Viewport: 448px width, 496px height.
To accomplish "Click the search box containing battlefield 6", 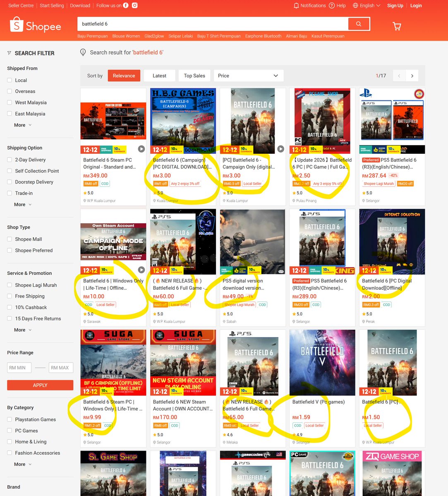I will [213, 24].
